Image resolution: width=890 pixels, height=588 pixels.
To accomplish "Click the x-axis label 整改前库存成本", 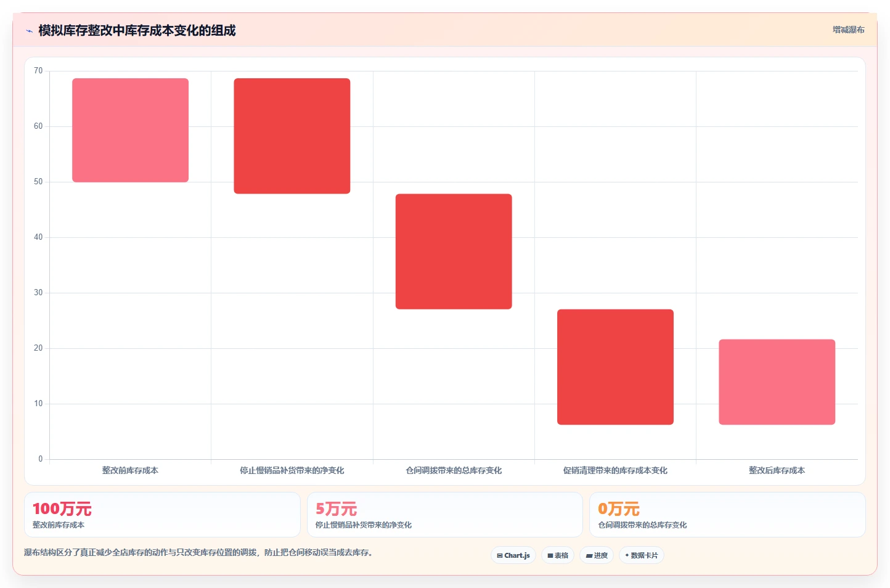I will point(130,470).
